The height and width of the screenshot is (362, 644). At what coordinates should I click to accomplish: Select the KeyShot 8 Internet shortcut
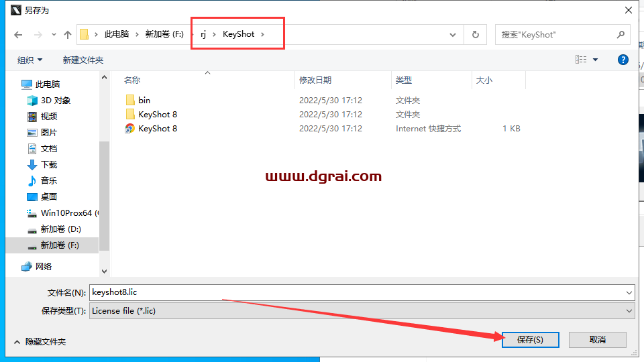click(157, 128)
